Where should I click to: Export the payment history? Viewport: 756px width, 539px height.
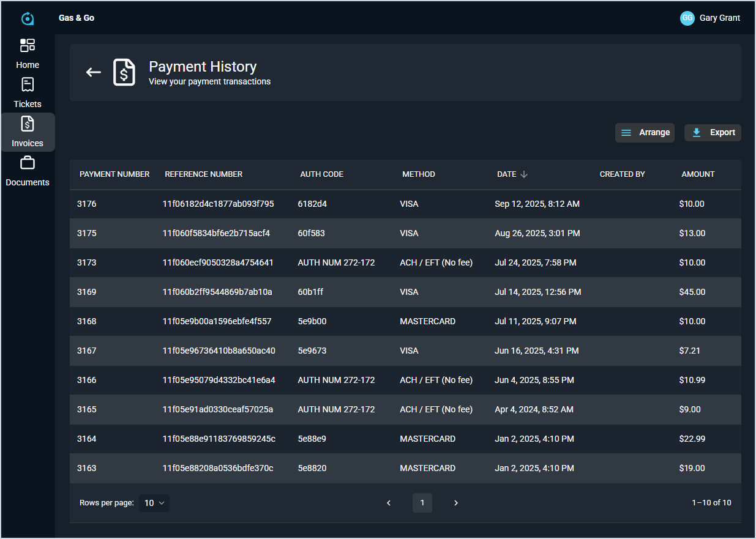click(x=713, y=133)
